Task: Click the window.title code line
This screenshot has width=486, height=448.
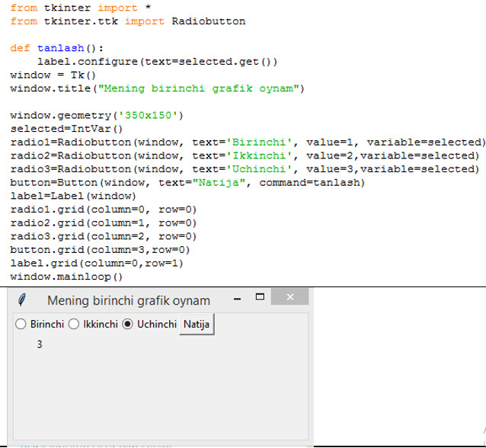Action: click(x=156, y=88)
